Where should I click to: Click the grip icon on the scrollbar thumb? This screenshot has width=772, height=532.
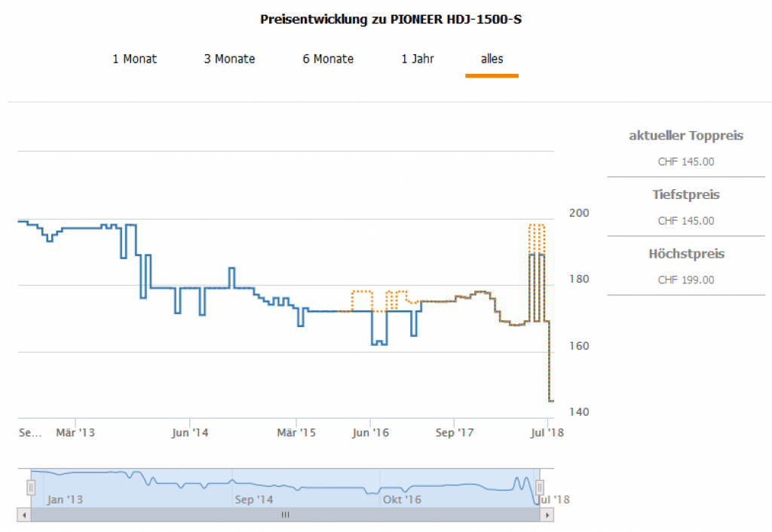(x=285, y=515)
